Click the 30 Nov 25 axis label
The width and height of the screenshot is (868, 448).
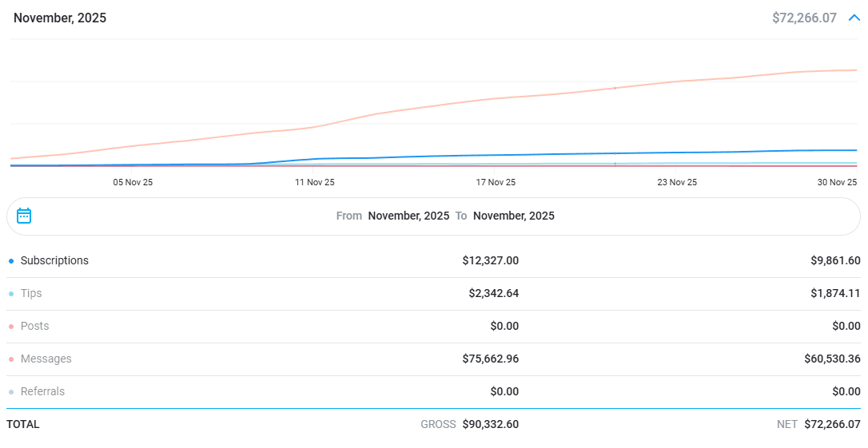(837, 182)
